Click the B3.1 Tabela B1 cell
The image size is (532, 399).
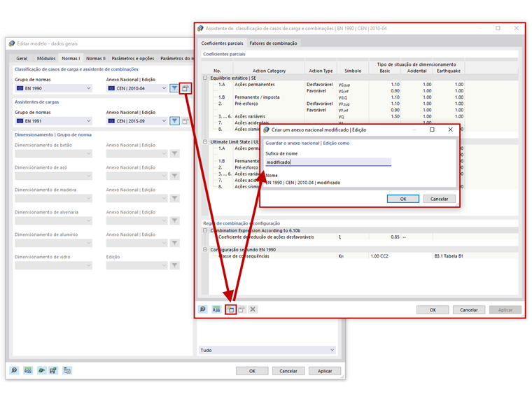click(x=449, y=255)
